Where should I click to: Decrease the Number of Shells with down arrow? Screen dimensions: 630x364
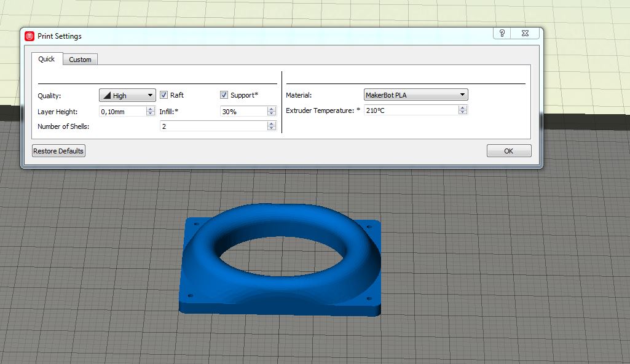pyautogui.click(x=272, y=128)
